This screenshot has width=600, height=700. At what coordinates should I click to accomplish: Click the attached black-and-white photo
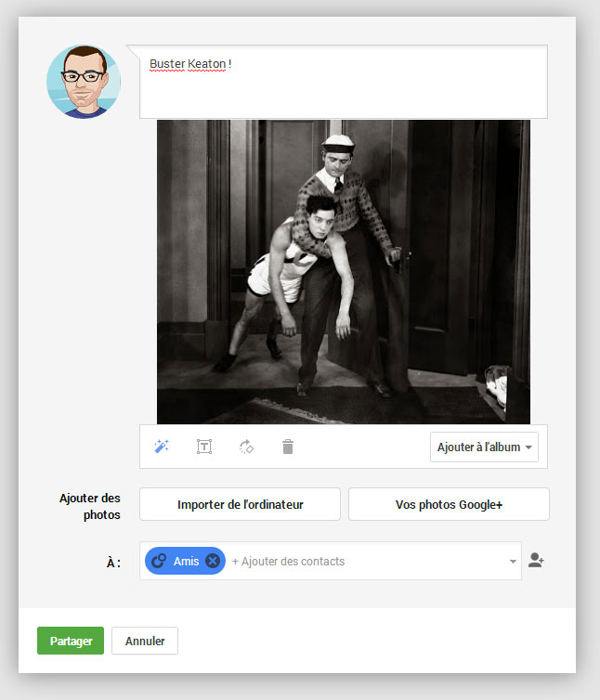tap(343, 271)
